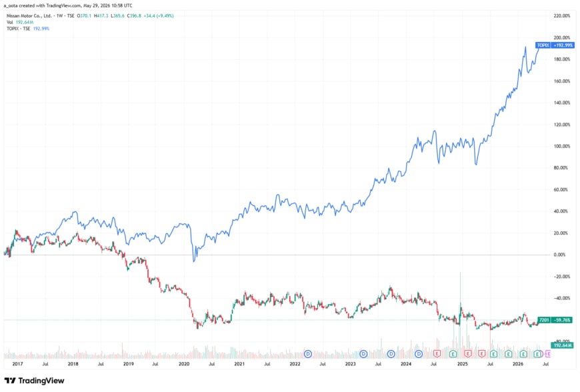Open the red E marker directly after 2025 label
580x392 pixels.
pyautogui.click(x=468, y=354)
